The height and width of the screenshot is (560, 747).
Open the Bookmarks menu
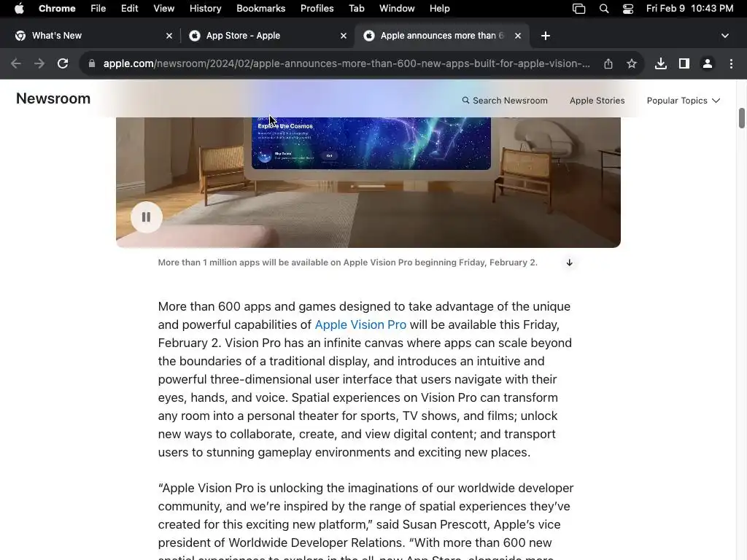(260, 9)
